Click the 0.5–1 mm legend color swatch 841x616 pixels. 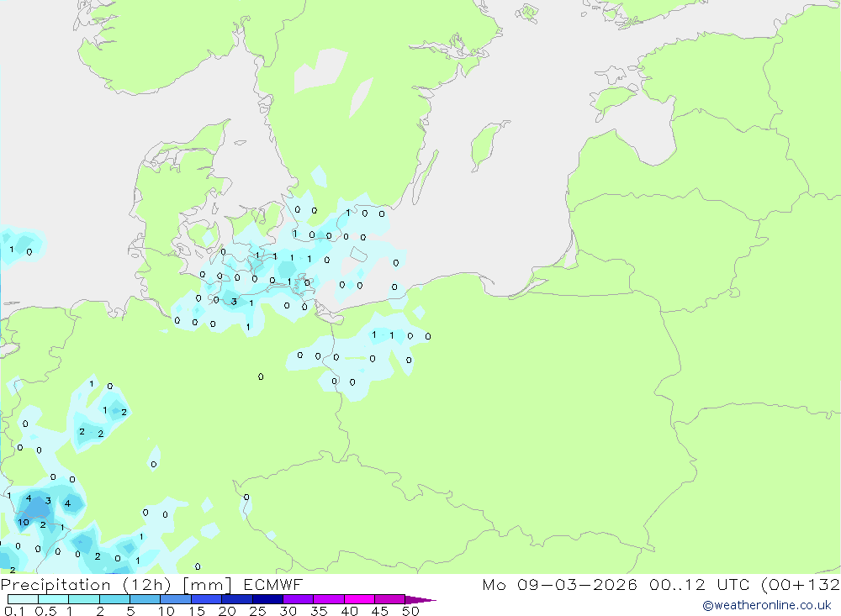(54, 599)
